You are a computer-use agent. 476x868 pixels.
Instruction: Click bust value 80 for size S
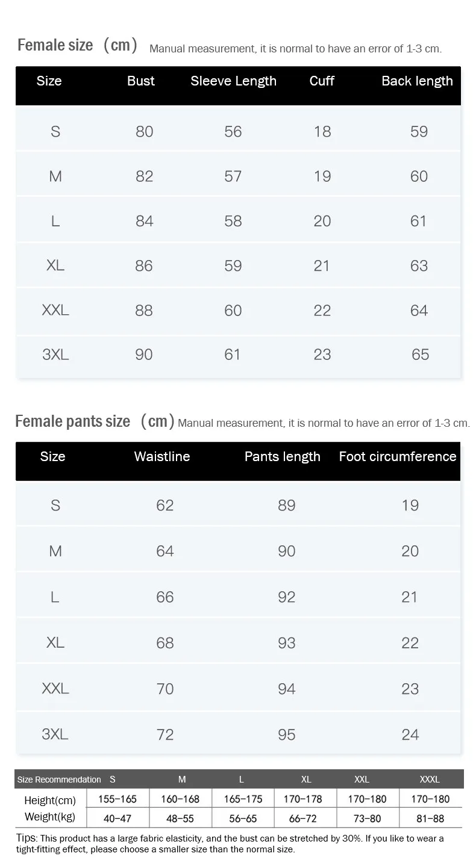coord(145,132)
